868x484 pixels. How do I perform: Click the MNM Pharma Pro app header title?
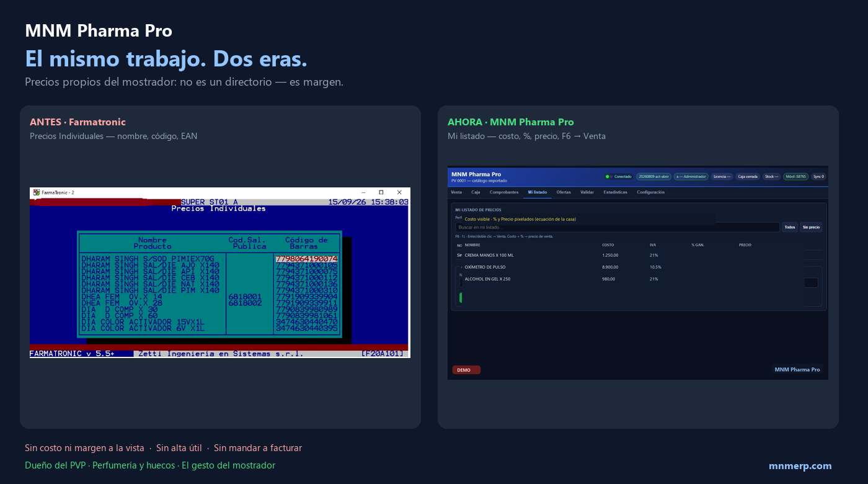[476, 174]
